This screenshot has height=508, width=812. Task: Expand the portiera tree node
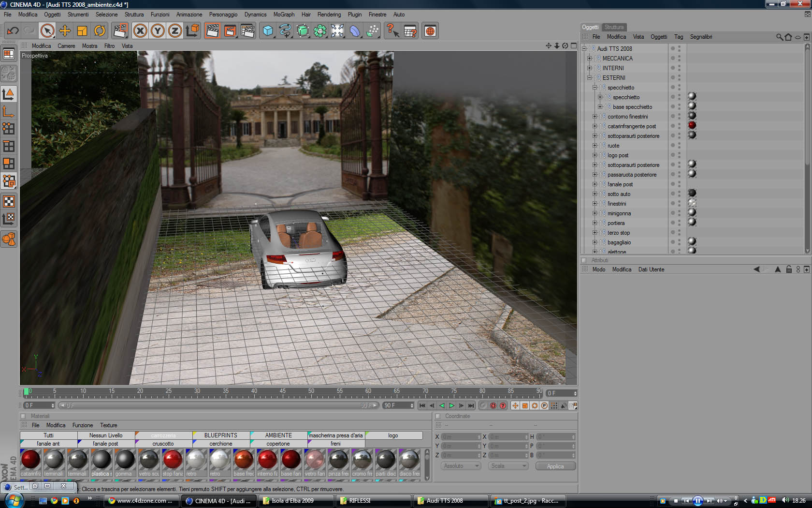[x=594, y=223]
